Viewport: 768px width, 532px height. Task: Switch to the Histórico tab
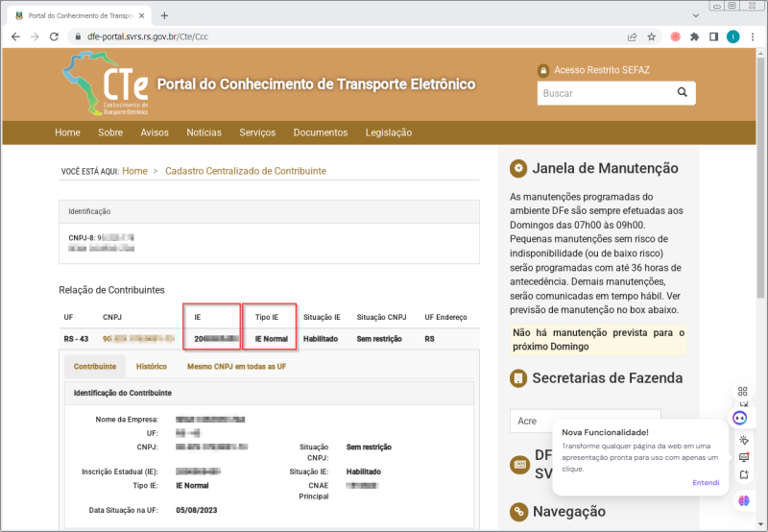pyautogui.click(x=152, y=367)
